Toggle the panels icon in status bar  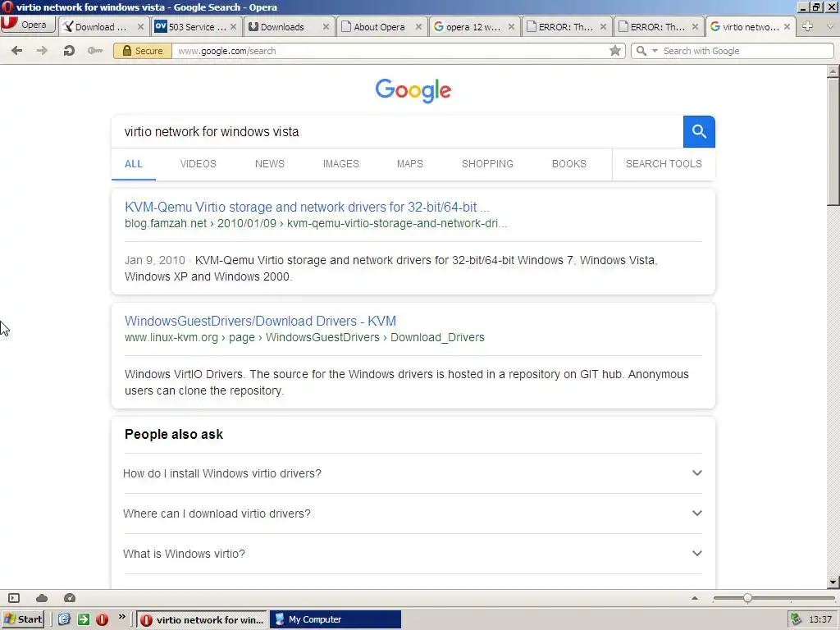click(x=14, y=598)
